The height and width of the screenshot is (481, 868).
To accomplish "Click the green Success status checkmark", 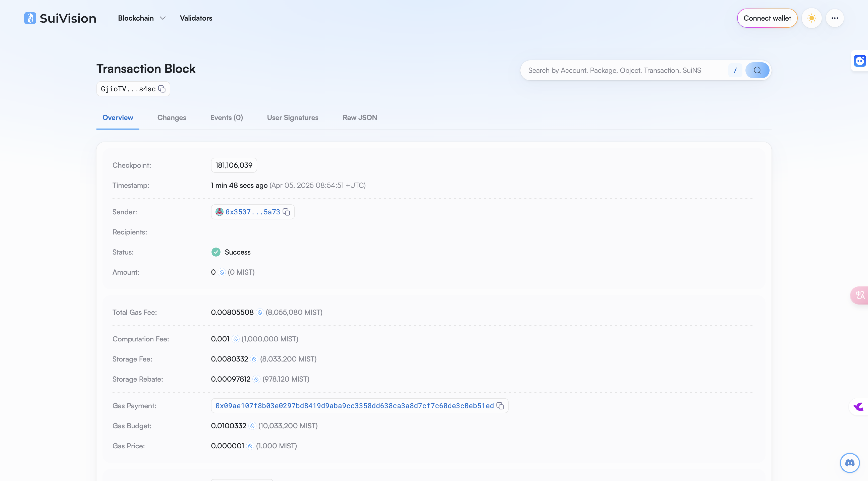I will 216,252.
